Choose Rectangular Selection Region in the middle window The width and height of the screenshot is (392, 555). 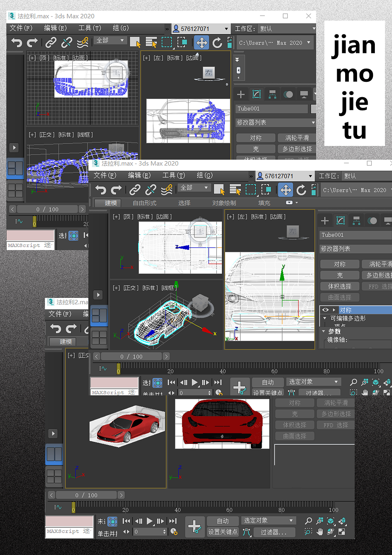point(251,190)
